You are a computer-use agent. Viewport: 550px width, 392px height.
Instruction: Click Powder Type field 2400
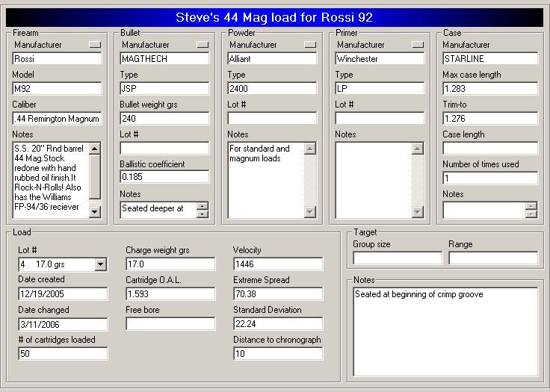pyautogui.click(x=272, y=88)
